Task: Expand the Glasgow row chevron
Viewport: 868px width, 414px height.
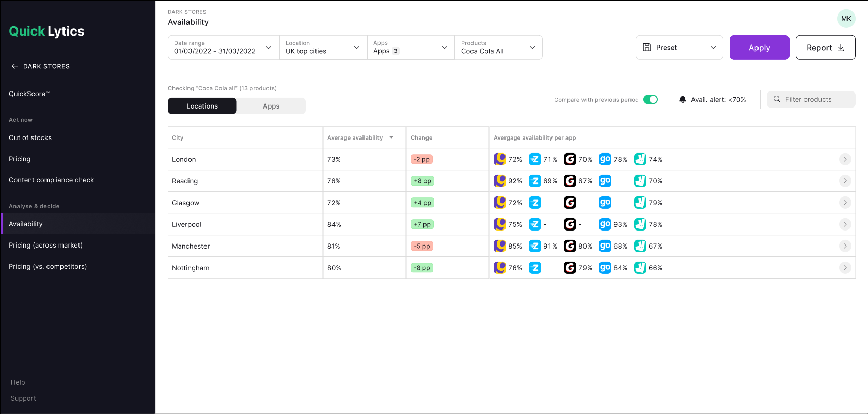Action: [845, 203]
